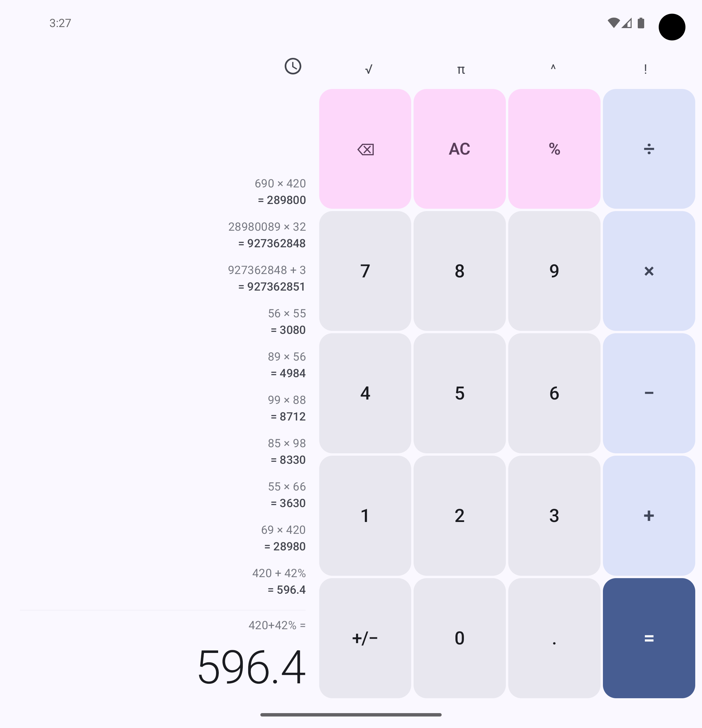Screen dimensions: 702x728
Task: Tap the backspace delete icon
Action: coord(365,149)
